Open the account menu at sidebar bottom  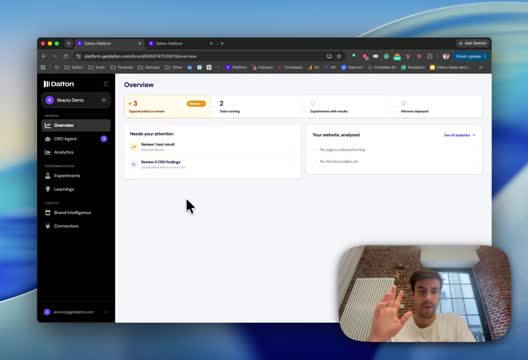pyautogui.click(x=76, y=312)
